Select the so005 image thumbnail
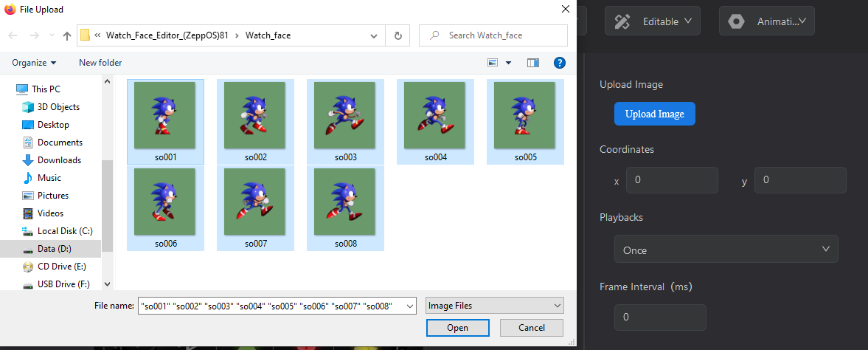868x350 pixels. tap(525, 122)
